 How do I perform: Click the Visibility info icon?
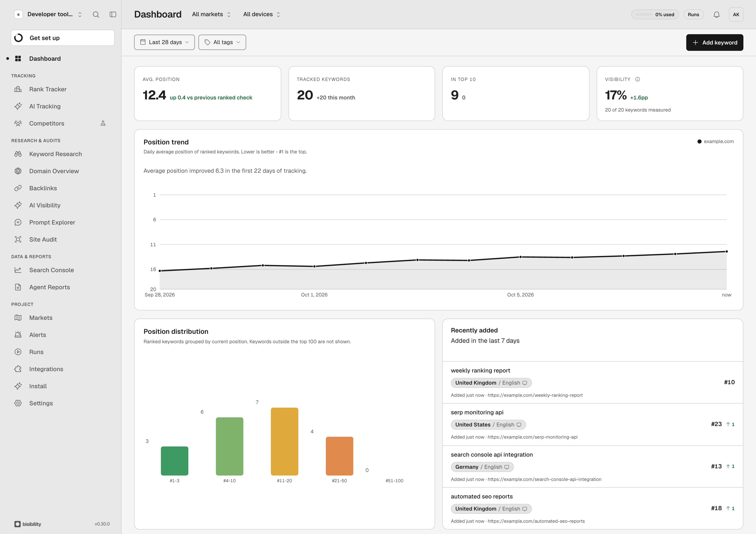coord(637,79)
